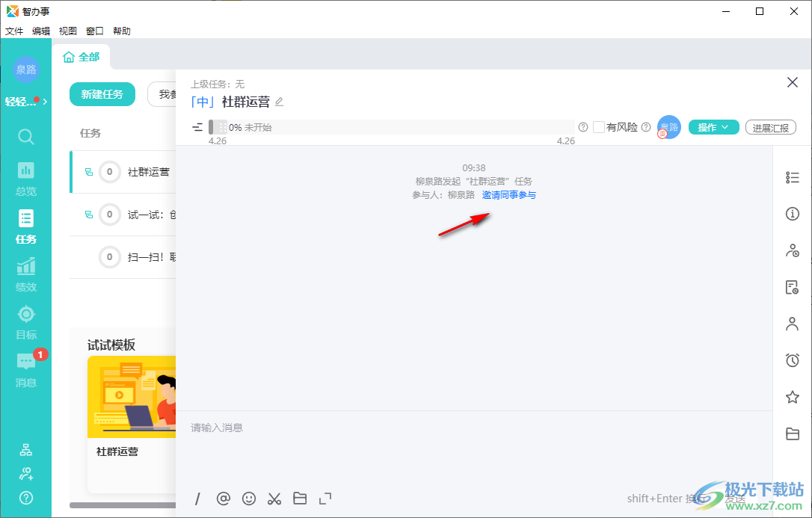Mention someone with the @ icon
The image size is (812, 518).
tap(224, 499)
